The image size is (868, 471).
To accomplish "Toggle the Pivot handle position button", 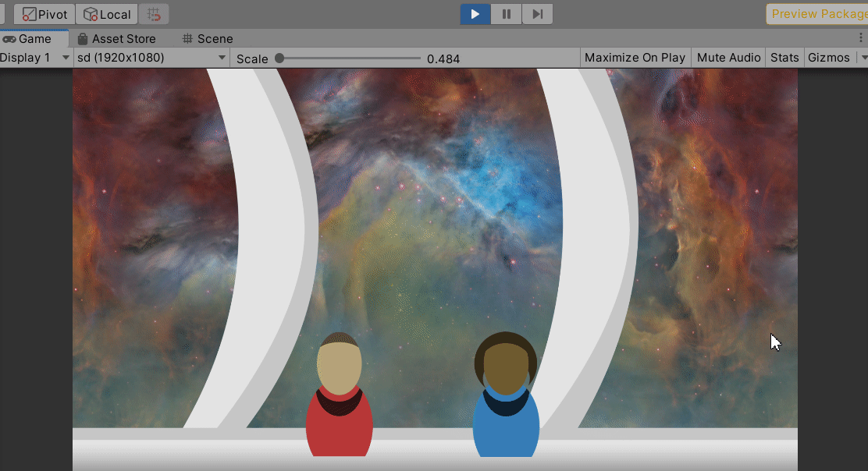I will 44,14.
